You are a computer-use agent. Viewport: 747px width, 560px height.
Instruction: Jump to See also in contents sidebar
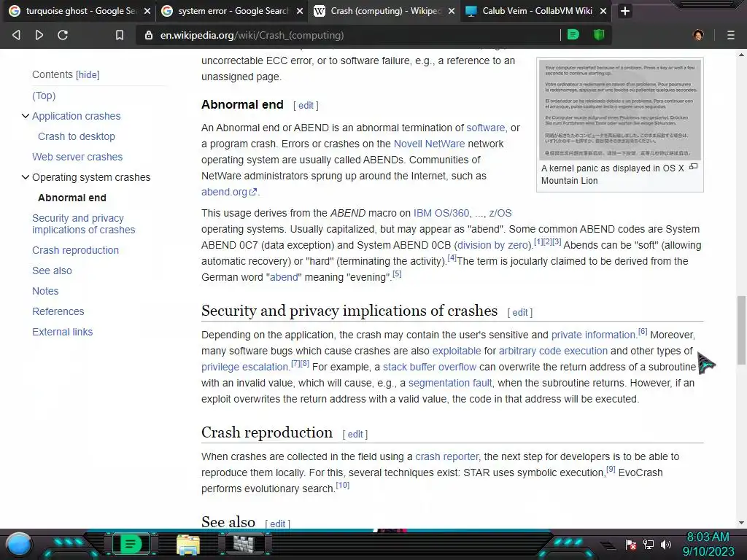(52, 271)
